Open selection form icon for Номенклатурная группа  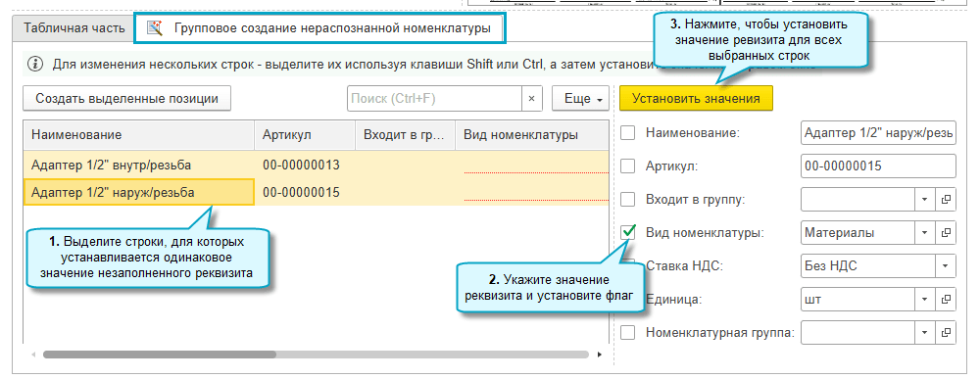tap(947, 332)
